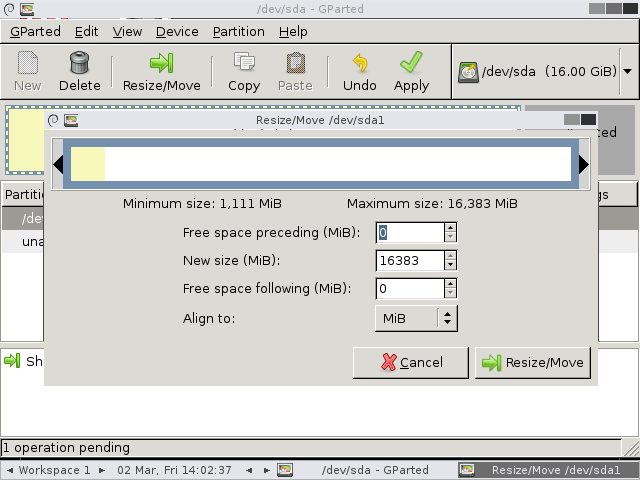Increase Free space preceding with up stepper
Viewport: 640px width, 480px height.
click(x=450, y=228)
